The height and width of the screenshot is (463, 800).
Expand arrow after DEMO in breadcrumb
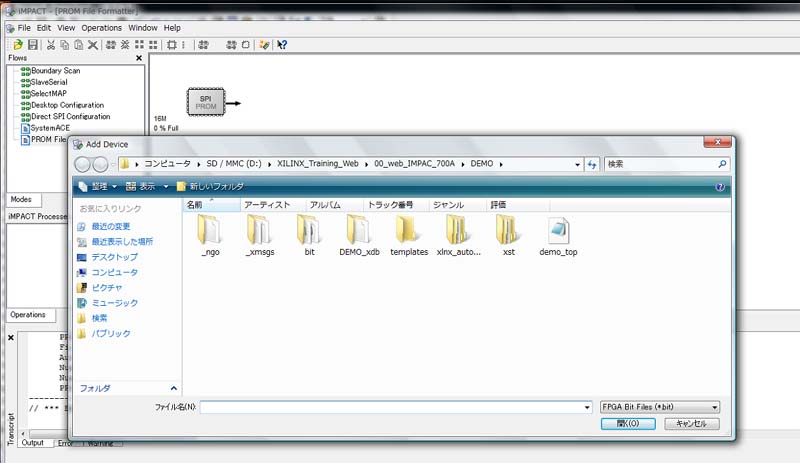[501, 164]
